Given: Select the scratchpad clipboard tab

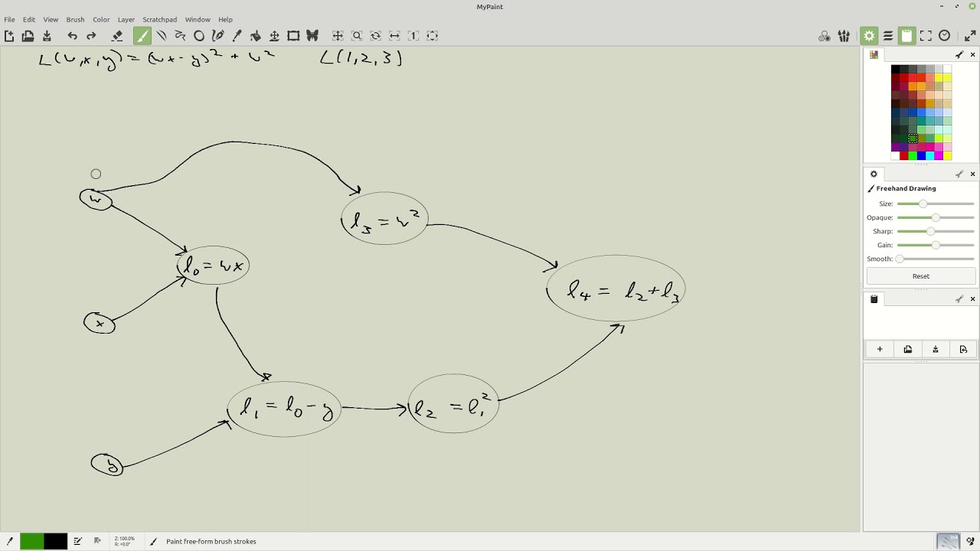Looking at the screenshot, I should [874, 299].
